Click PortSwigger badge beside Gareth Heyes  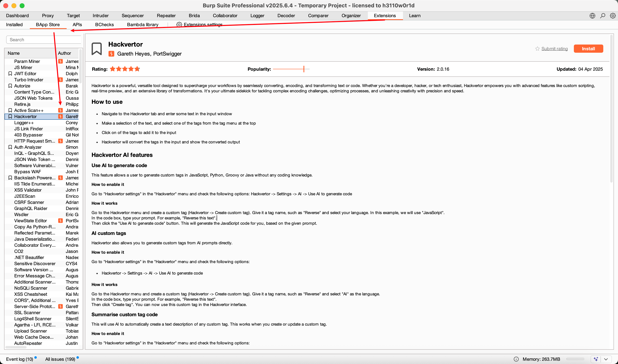pos(111,54)
